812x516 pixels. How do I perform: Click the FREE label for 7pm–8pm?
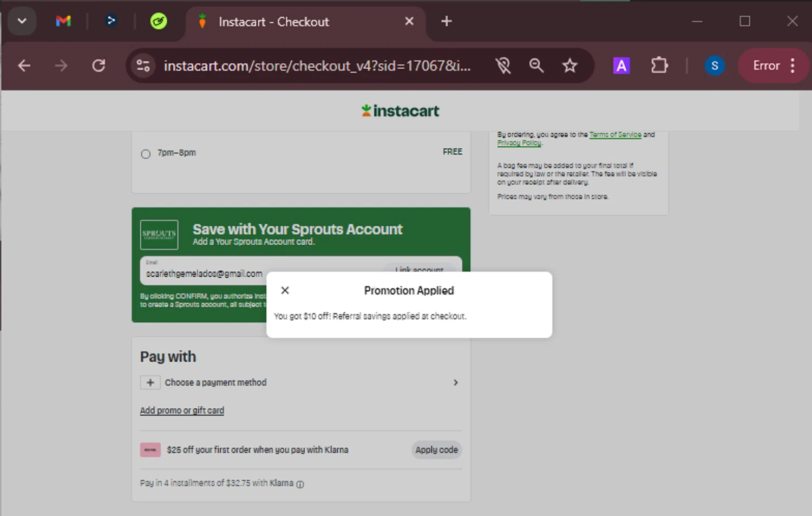tap(453, 152)
